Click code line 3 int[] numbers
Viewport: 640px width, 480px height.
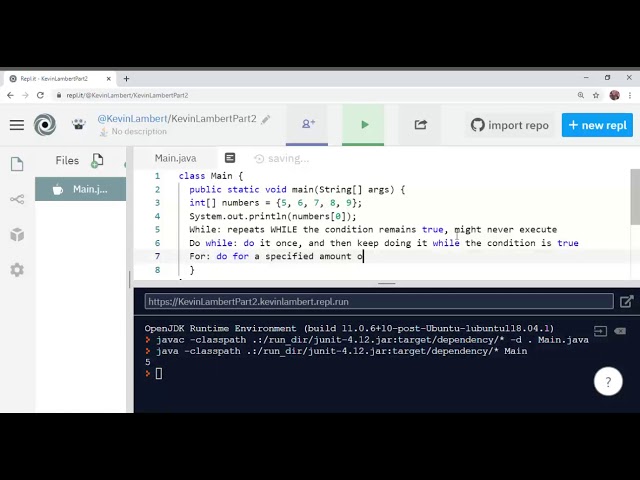(x=276, y=203)
